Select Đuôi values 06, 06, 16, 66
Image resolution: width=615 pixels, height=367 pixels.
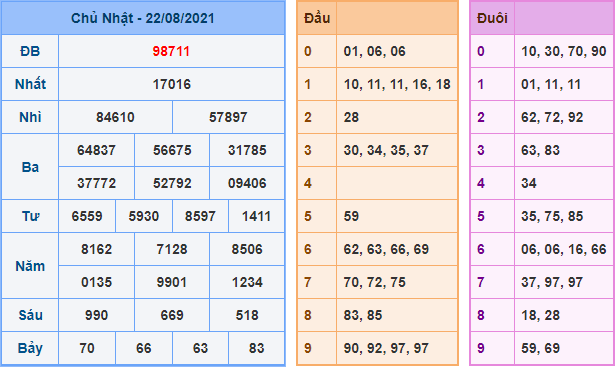(x=564, y=249)
